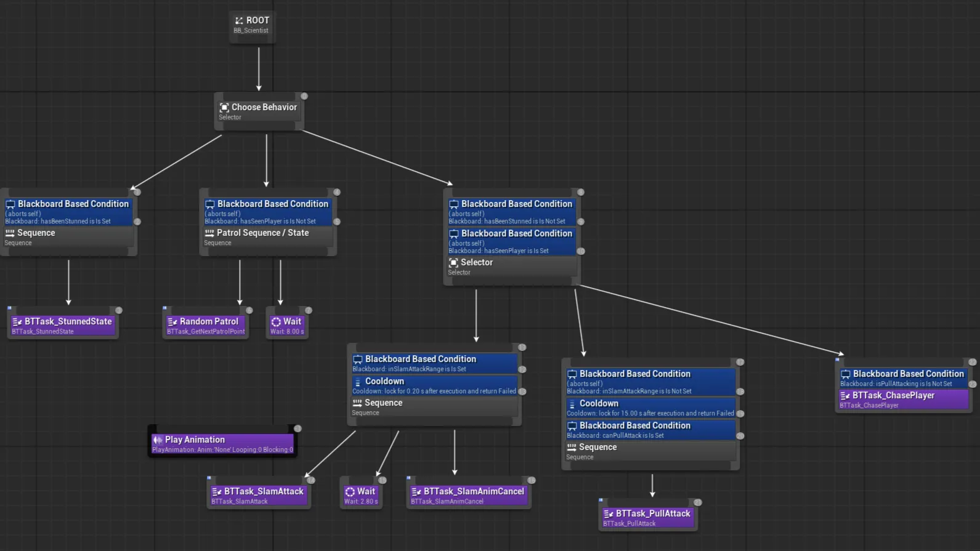Viewport: 980px width, 551px height.
Task: Select the 0.20s Cooldown decorator
Action: tap(434, 385)
